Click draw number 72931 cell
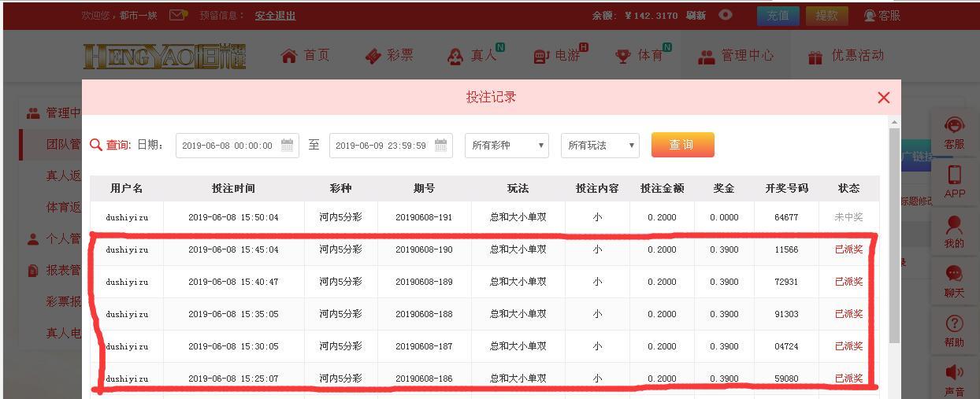The image size is (980, 399). (x=786, y=282)
